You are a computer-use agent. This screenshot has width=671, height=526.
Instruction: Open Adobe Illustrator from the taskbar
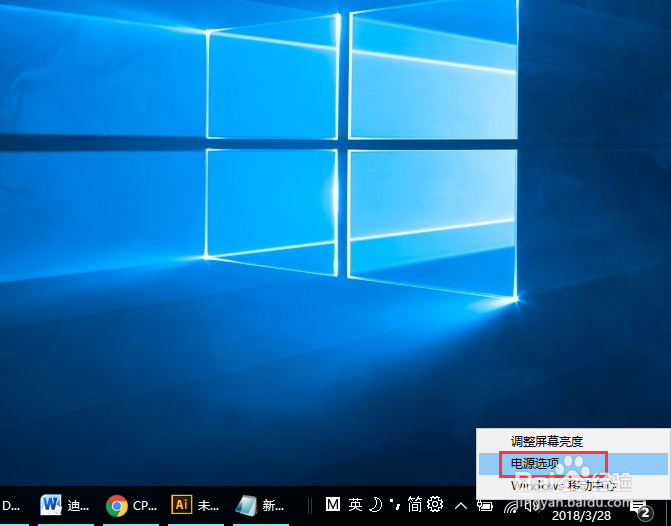click(x=196, y=506)
